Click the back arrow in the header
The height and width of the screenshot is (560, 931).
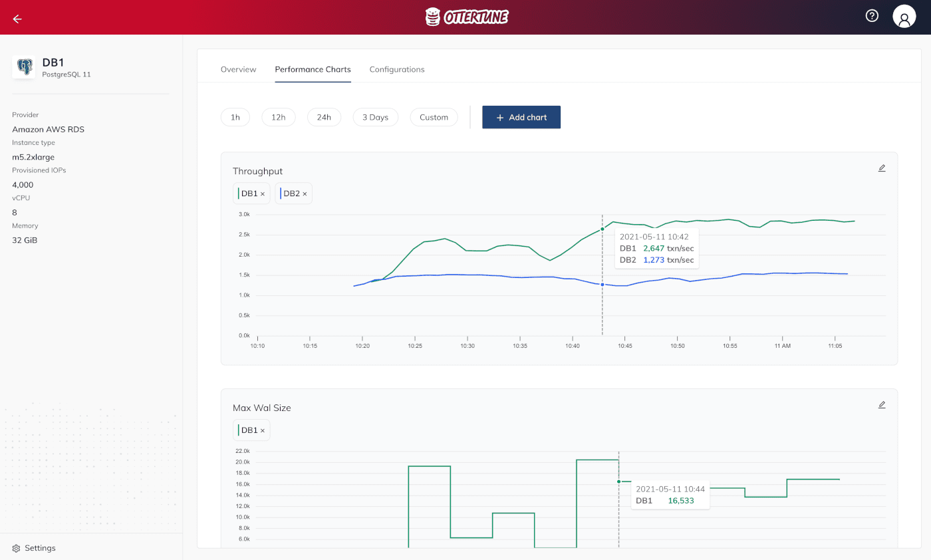17,18
